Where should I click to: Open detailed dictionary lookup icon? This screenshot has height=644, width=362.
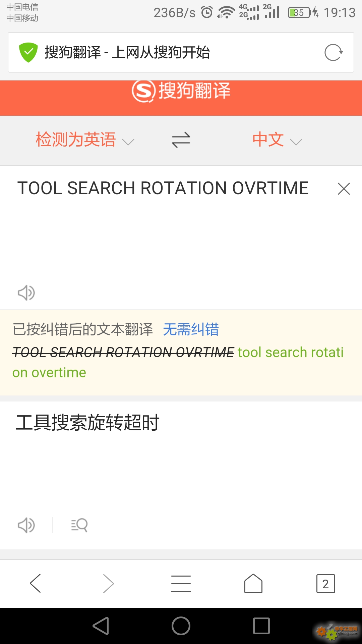click(79, 525)
